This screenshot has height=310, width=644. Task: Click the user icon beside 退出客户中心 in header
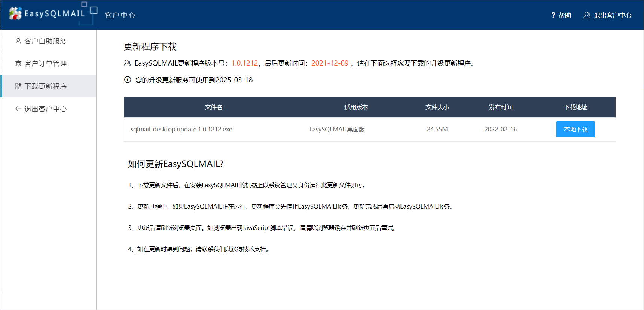click(587, 15)
